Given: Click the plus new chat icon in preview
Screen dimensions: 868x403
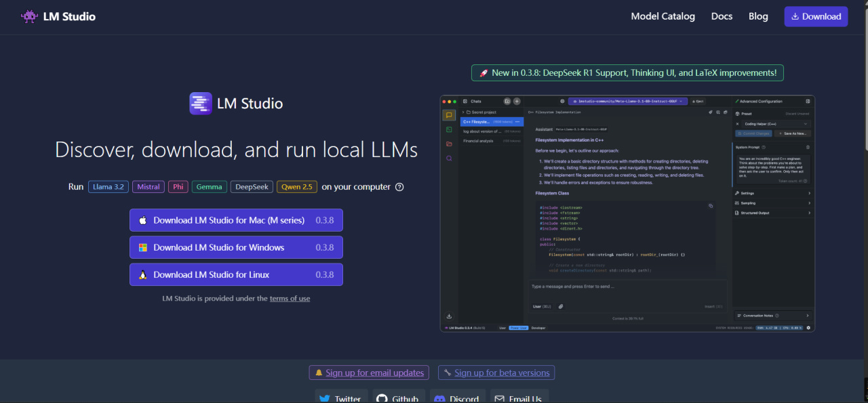Looking at the screenshot, I should [x=517, y=101].
